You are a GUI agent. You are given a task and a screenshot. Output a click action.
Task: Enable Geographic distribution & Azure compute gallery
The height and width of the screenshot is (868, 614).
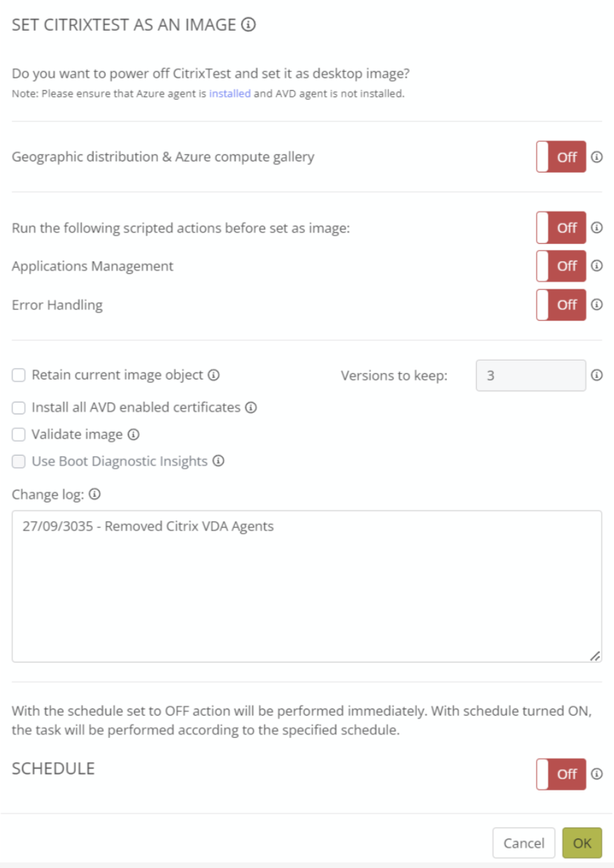coord(561,157)
